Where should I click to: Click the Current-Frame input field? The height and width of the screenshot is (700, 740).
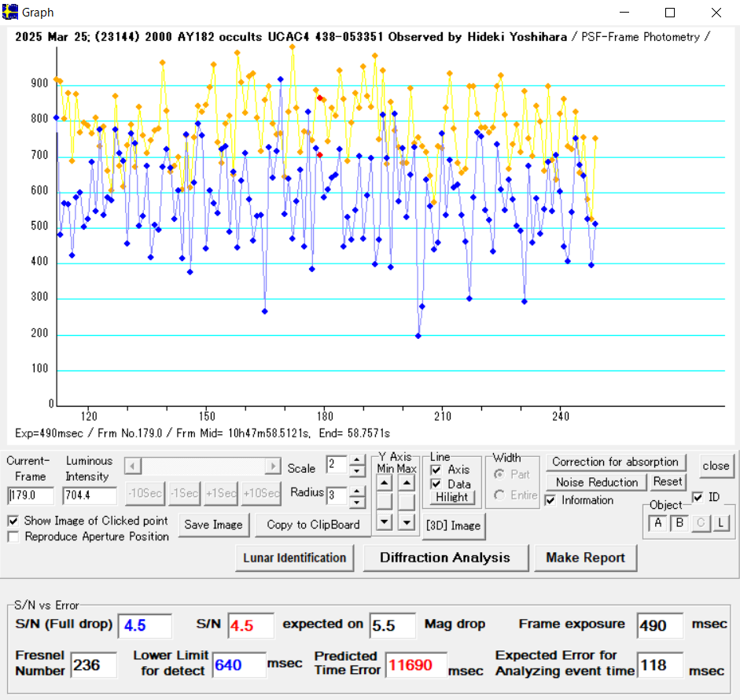(31, 496)
